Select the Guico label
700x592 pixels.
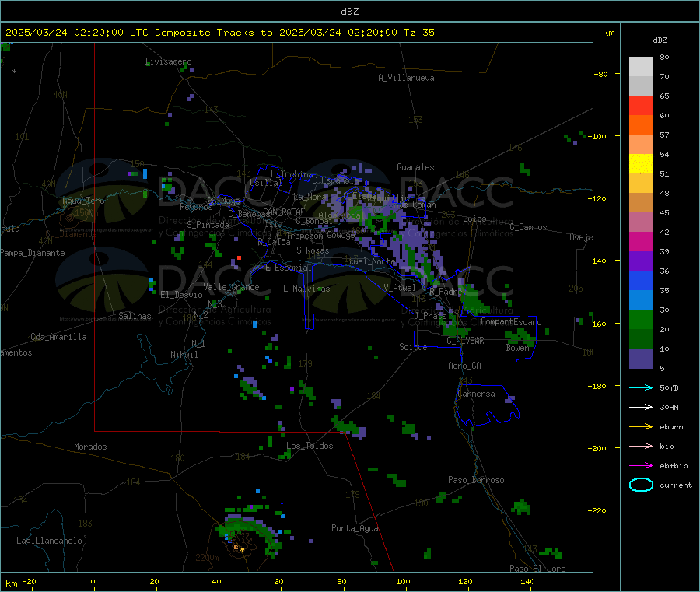click(474, 219)
